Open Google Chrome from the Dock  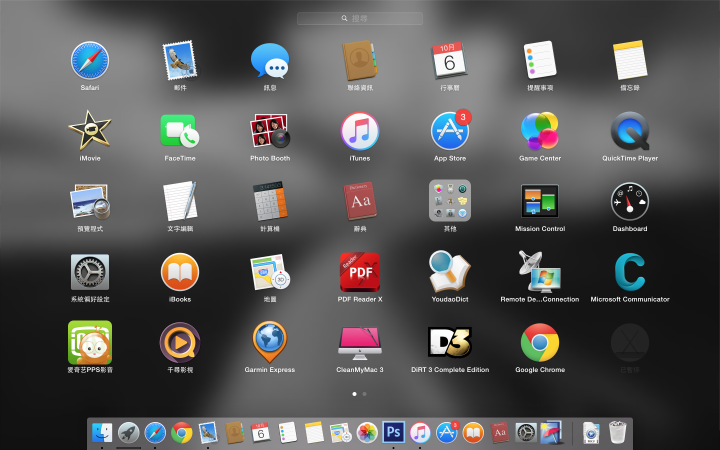(x=182, y=433)
